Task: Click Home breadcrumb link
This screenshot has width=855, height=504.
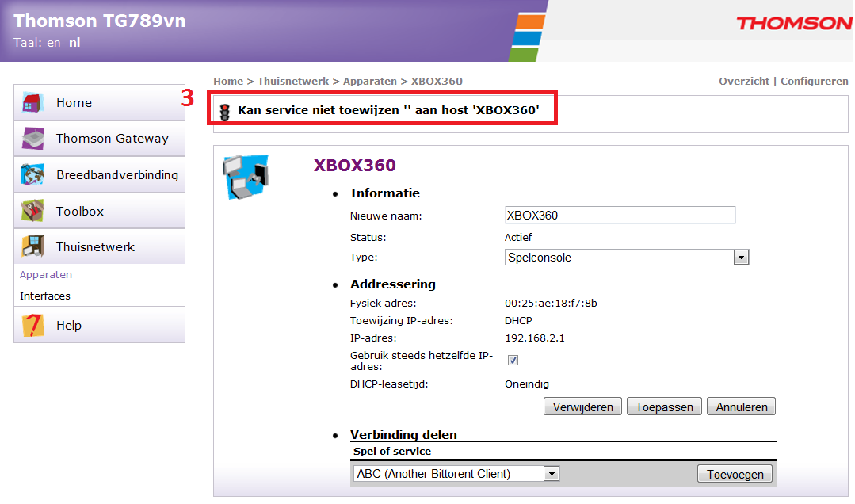Action: click(x=228, y=82)
